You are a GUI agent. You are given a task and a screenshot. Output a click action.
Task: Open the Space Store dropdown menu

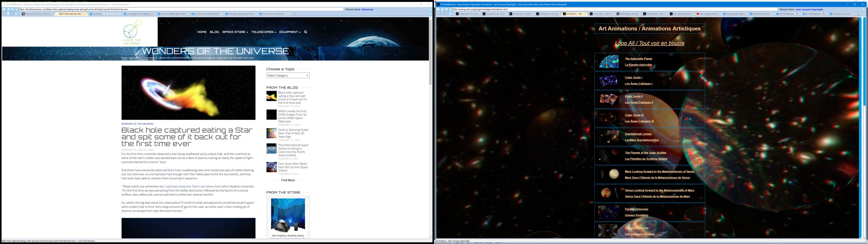coord(235,32)
